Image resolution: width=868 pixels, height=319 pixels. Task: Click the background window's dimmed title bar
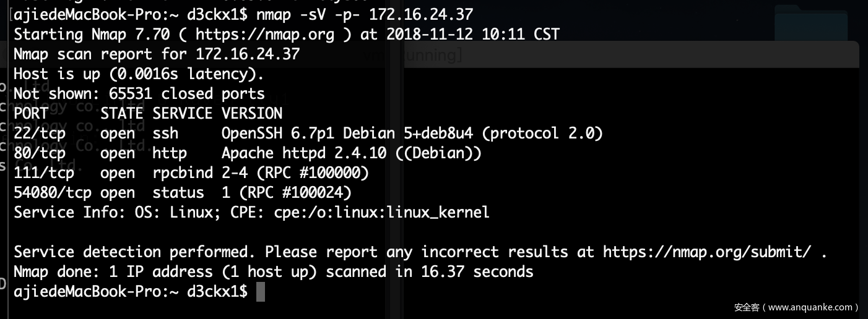[x=619, y=54]
